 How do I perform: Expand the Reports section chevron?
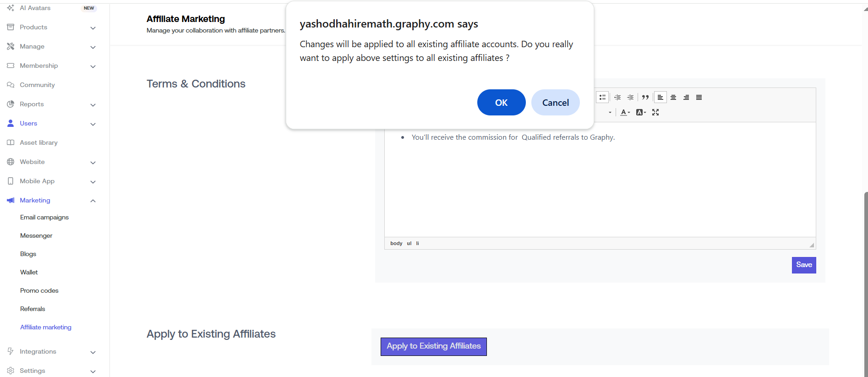coord(93,105)
